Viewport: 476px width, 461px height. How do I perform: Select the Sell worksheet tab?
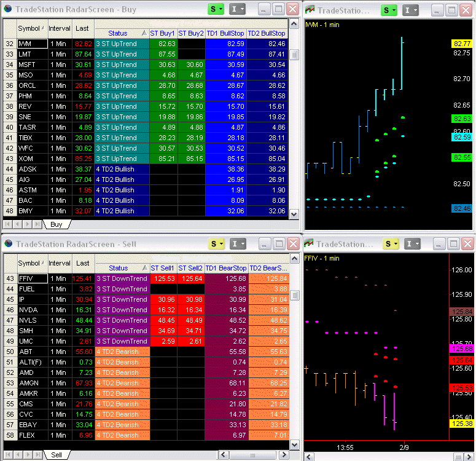tap(57, 455)
